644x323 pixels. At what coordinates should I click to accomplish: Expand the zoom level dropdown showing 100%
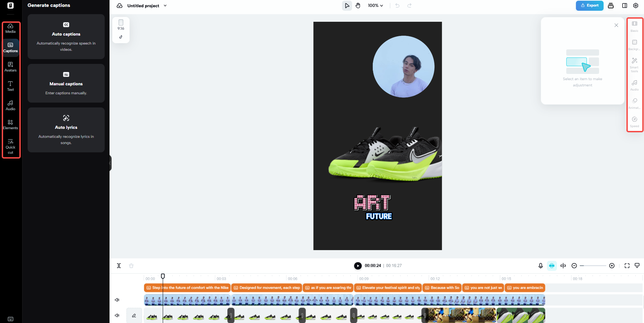[x=375, y=6]
